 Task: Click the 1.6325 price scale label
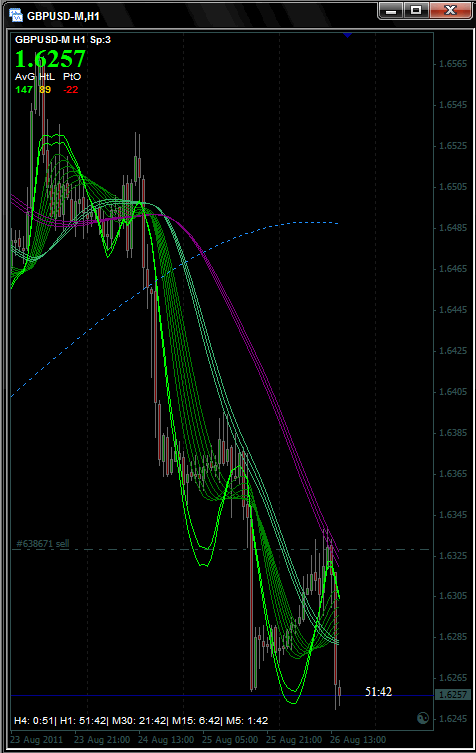(453, 556)
